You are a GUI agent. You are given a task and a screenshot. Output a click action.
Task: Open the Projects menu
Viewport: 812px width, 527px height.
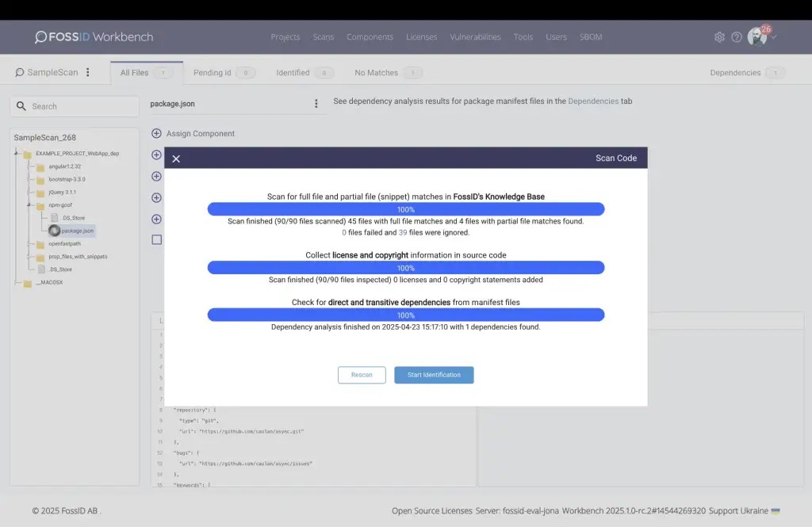pos(285,37)
